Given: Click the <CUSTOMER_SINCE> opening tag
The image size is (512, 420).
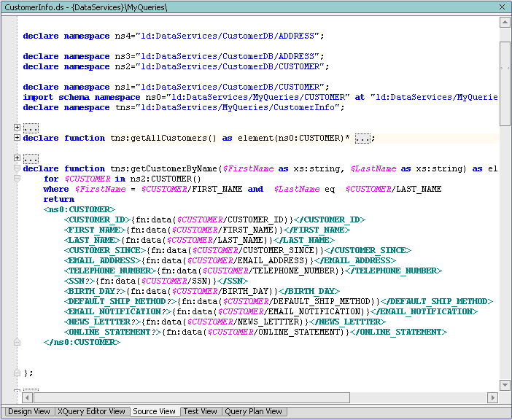Looking at the screenshot, I should click(105, 250).
